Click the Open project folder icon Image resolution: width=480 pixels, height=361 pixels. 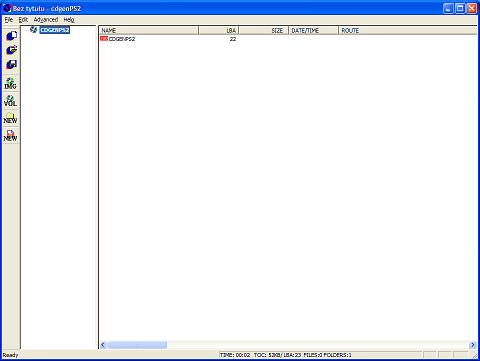tap(11, 50)
